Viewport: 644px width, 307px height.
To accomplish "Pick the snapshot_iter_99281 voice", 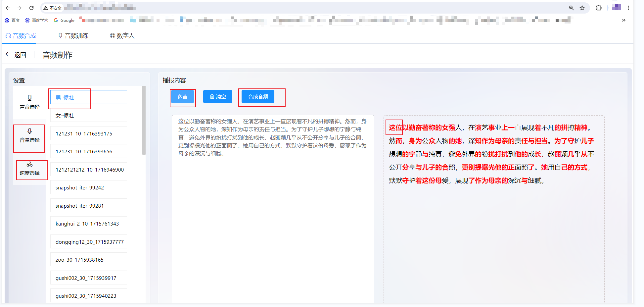I will (x=89, y=206).
